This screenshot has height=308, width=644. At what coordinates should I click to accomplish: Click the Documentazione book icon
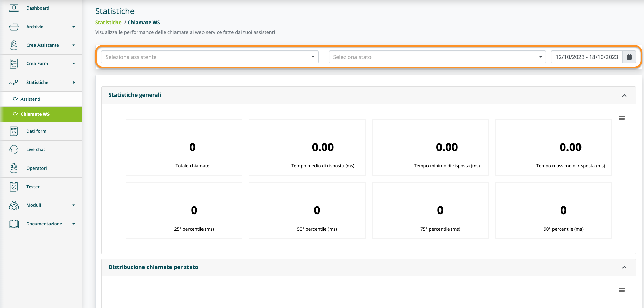pos(14,224)
